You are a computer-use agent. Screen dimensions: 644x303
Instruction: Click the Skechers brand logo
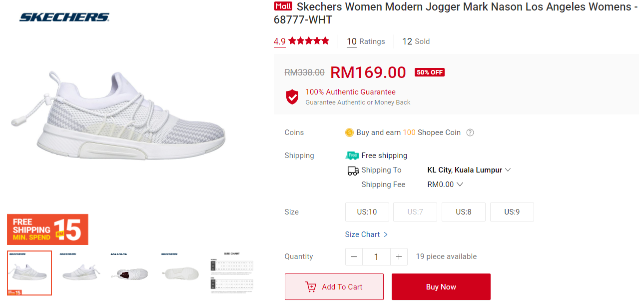[x=64, y=17]
